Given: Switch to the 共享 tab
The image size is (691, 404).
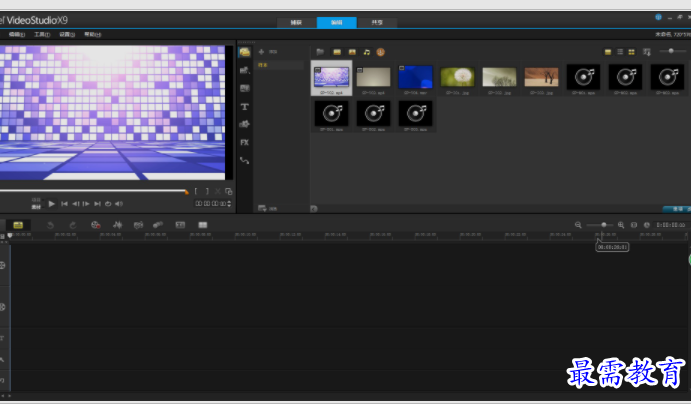Looking at the screenshot, I should click(x=377, y=22).
